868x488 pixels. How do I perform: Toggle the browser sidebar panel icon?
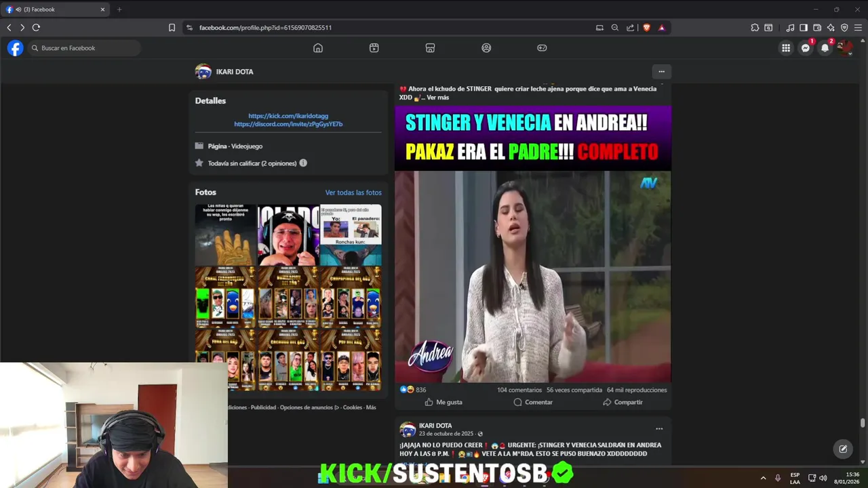(804, 28)
